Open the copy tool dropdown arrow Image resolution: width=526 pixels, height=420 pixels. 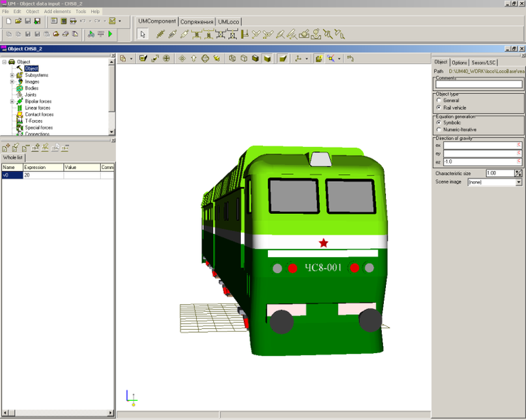point(131,59)
